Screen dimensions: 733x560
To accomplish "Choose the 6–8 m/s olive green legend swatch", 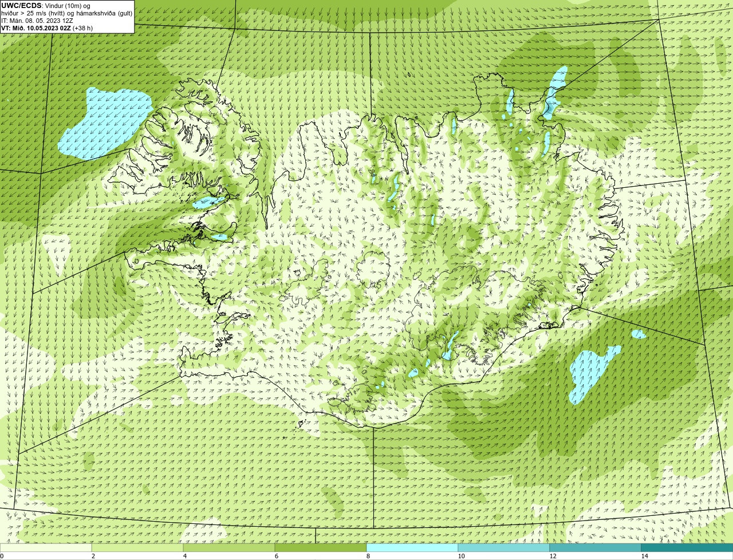I will coord(321,547).
